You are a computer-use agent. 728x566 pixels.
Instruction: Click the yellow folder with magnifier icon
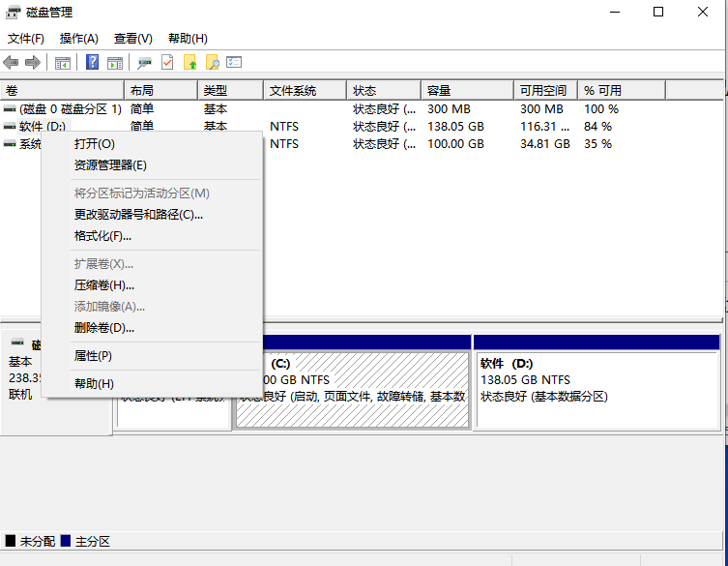[213, 63]
